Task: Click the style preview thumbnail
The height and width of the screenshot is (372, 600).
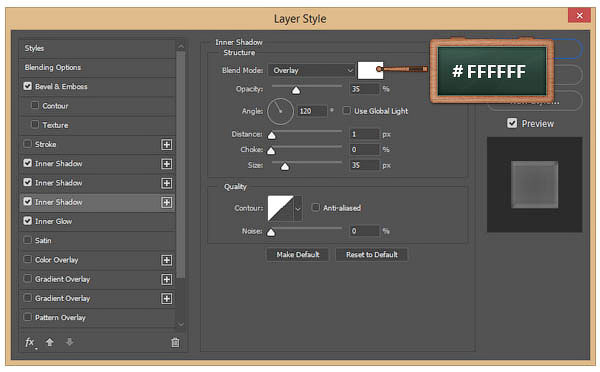Action: coord(535,185)
